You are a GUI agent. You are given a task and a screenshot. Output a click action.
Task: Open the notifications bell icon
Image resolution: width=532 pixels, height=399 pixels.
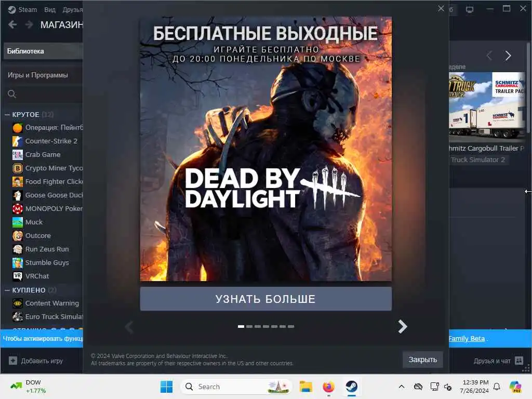tap(497, 387)
